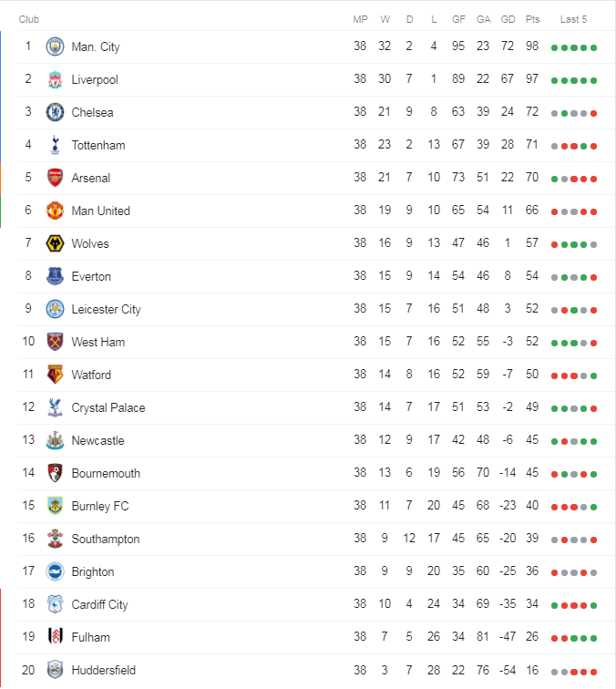Image resolution: width=616 pixels, height=689 pixels.
Task: Click the Wolves wolf-head logo
Action: click(56, 243)
